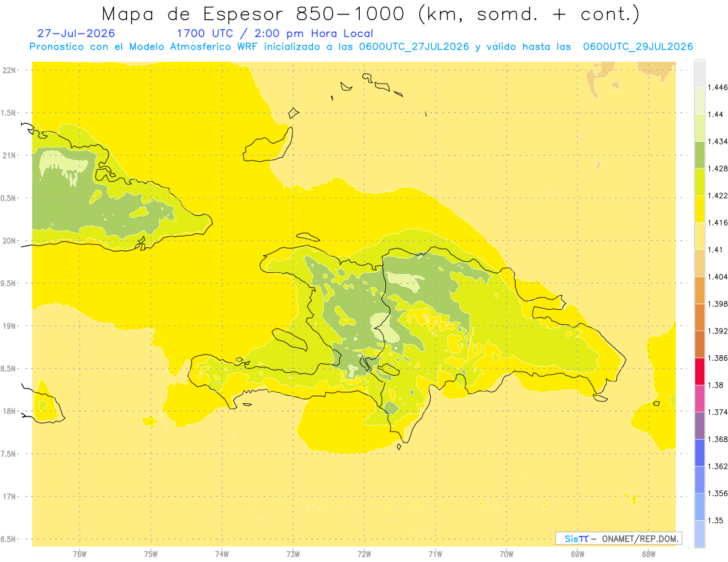Pick the legend color between 1.356 and 1.362
Image resolution: width=728 pixels, height=562 pixels.
click(699, 480)
